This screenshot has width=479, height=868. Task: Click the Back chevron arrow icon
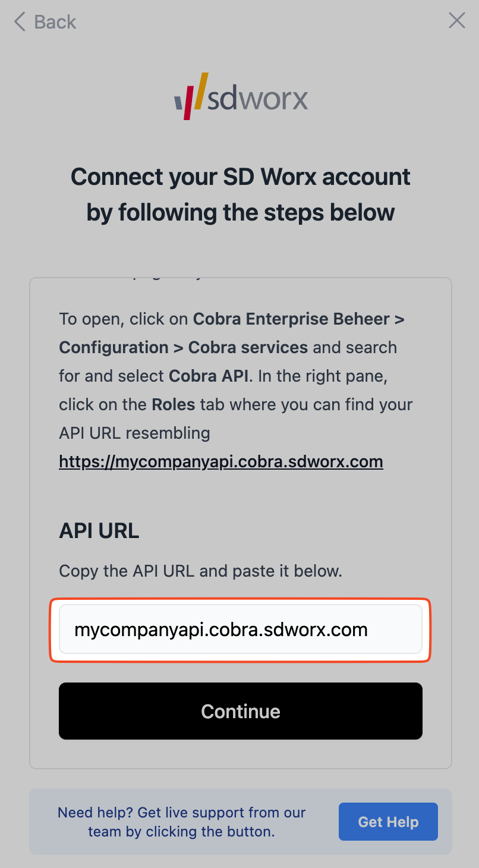tap(20, 22)
